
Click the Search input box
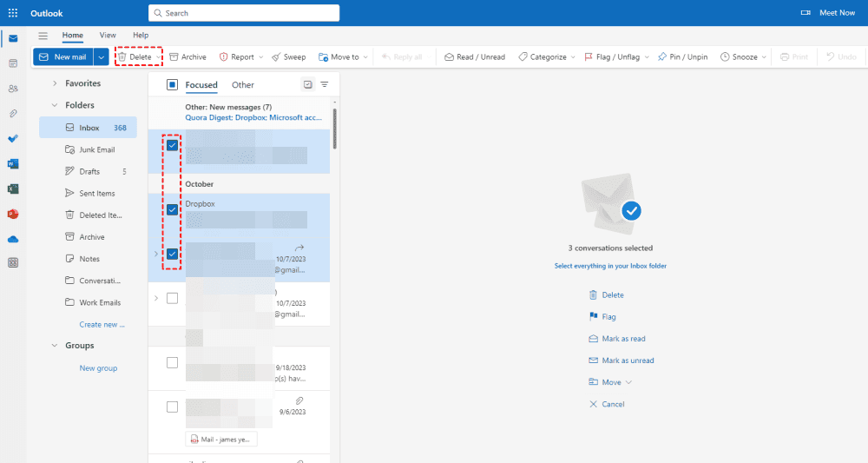pos(243,13)
